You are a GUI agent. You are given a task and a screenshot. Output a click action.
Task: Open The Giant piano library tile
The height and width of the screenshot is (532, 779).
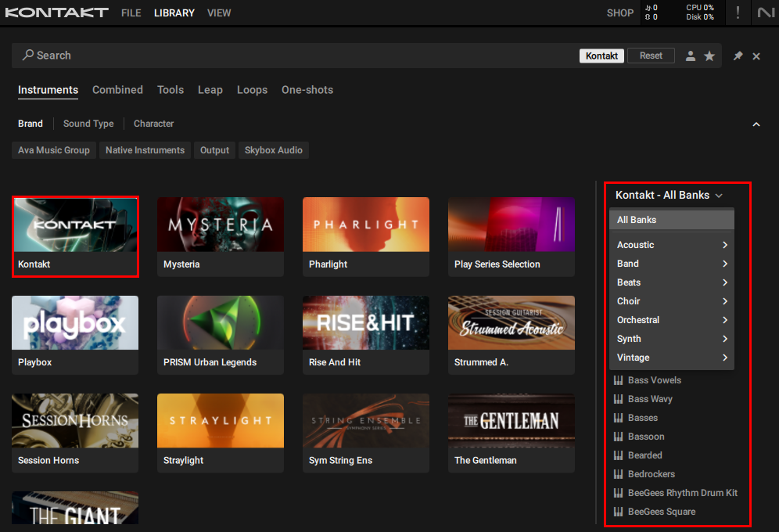pos(76,509)
